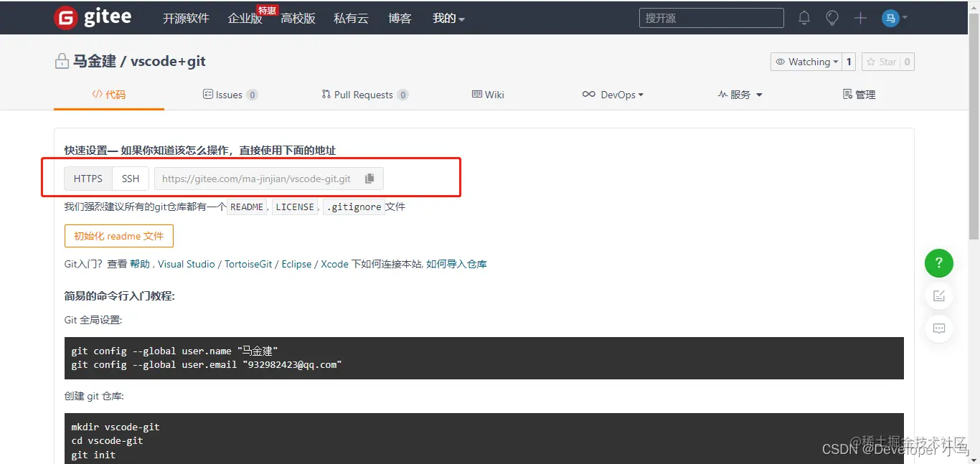Open the Wiki tab

pyautogui.click(x=488, y=95)
